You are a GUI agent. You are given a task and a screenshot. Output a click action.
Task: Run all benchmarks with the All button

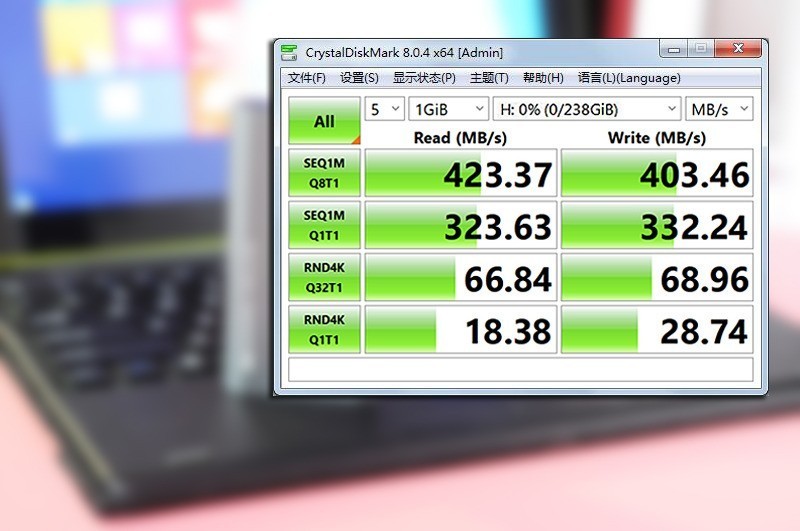click(x=324, y=121)
